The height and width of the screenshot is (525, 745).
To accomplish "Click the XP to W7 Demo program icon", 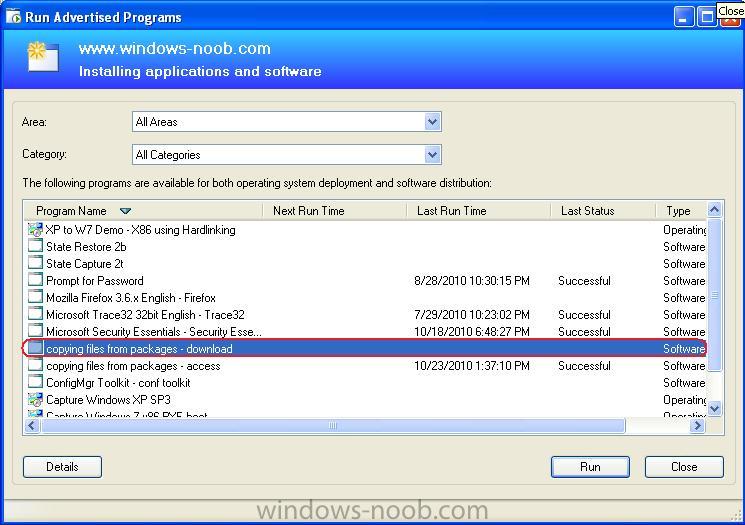I will (35, 230).
